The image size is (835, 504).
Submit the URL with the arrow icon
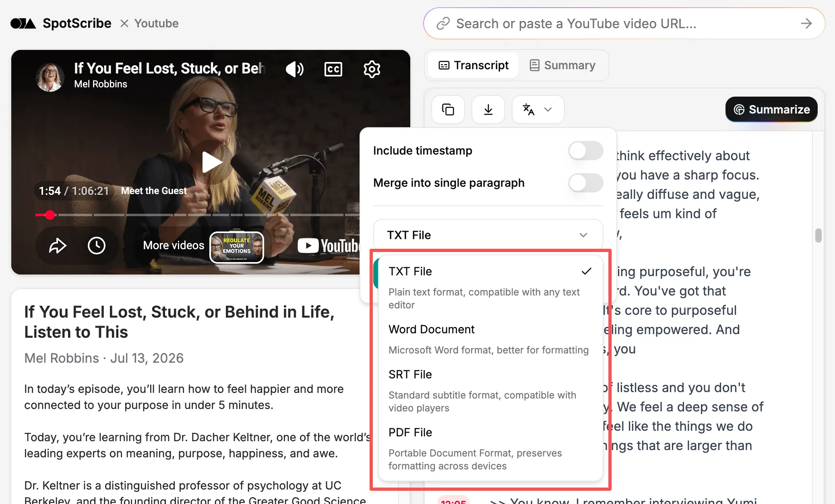tap(806, 23)
